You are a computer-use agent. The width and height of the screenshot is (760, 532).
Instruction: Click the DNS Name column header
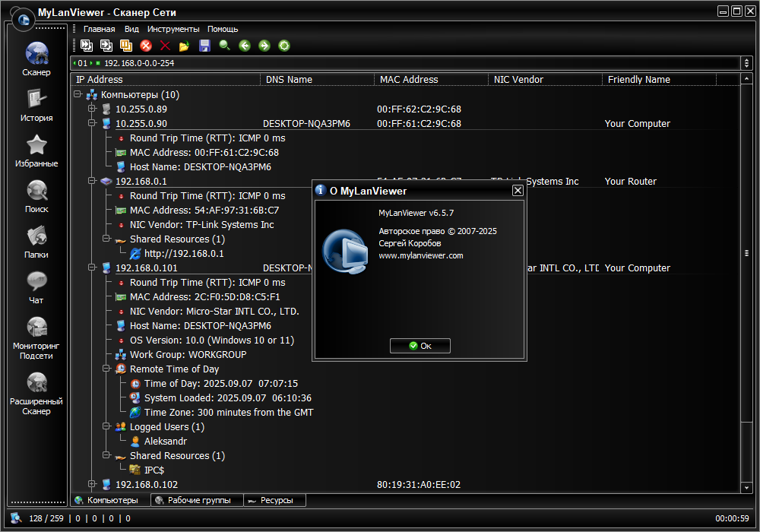[318, 80]
